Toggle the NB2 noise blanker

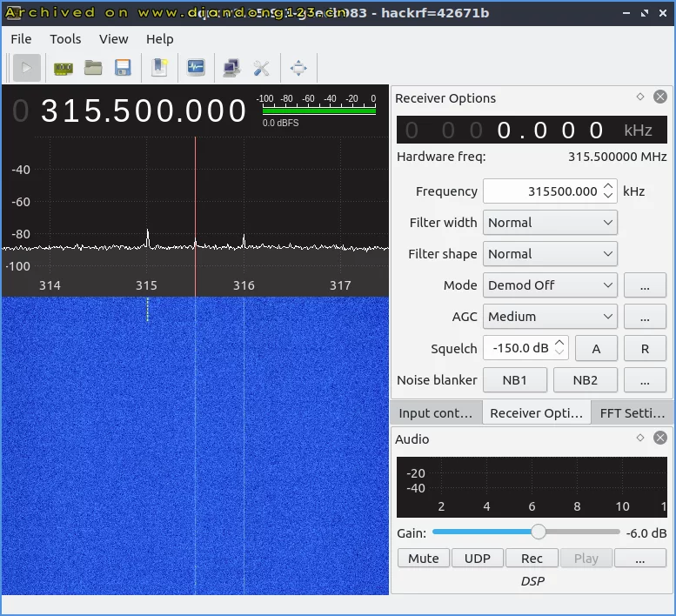pos(586,380)
